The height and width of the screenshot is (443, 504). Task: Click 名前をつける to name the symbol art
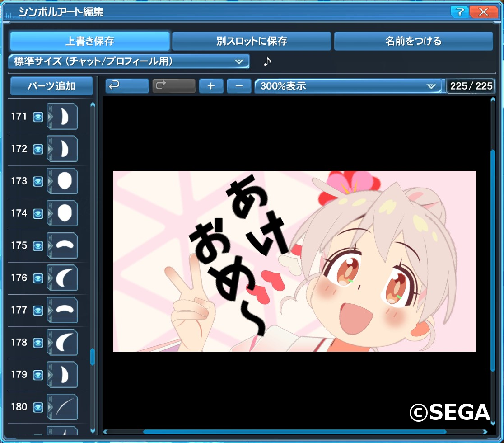[x=414, y=41]
